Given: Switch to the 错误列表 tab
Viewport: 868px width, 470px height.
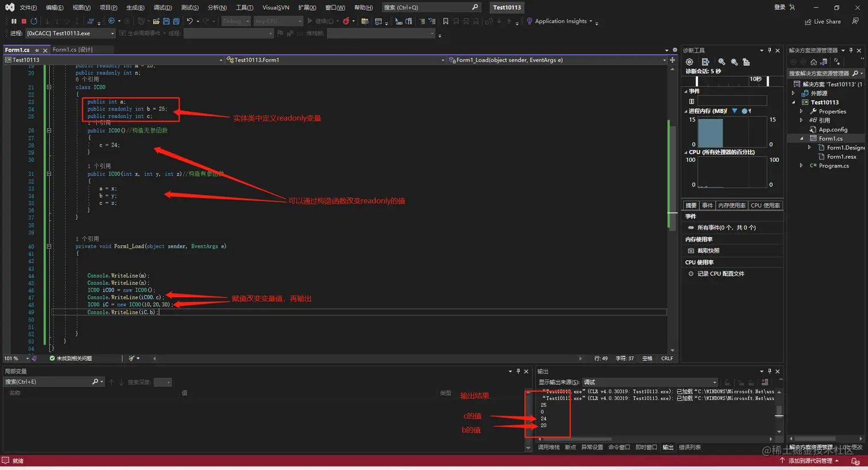Looking at the screenshot, I should point(689,448).
